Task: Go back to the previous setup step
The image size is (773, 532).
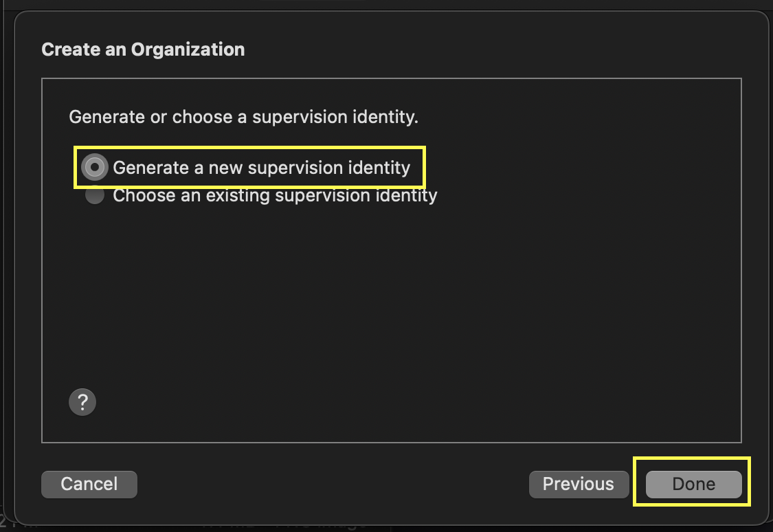Action: [x=579, y=484]
